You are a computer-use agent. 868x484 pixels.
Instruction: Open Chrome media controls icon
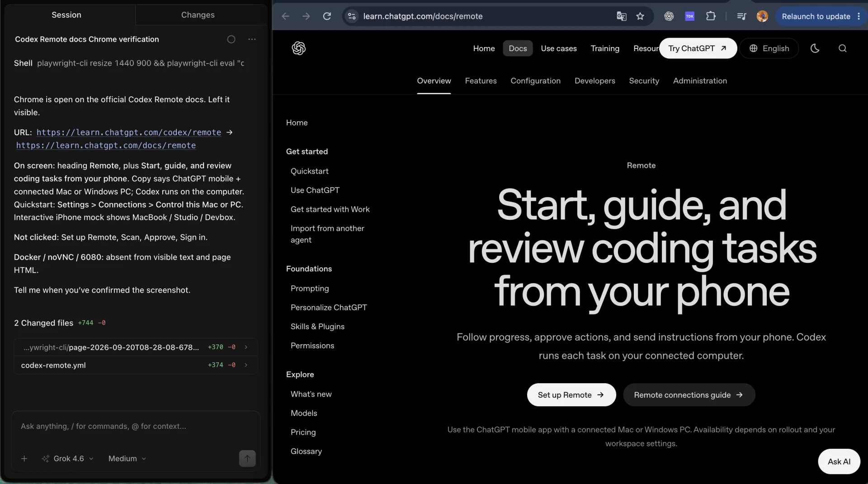point(741,16)
